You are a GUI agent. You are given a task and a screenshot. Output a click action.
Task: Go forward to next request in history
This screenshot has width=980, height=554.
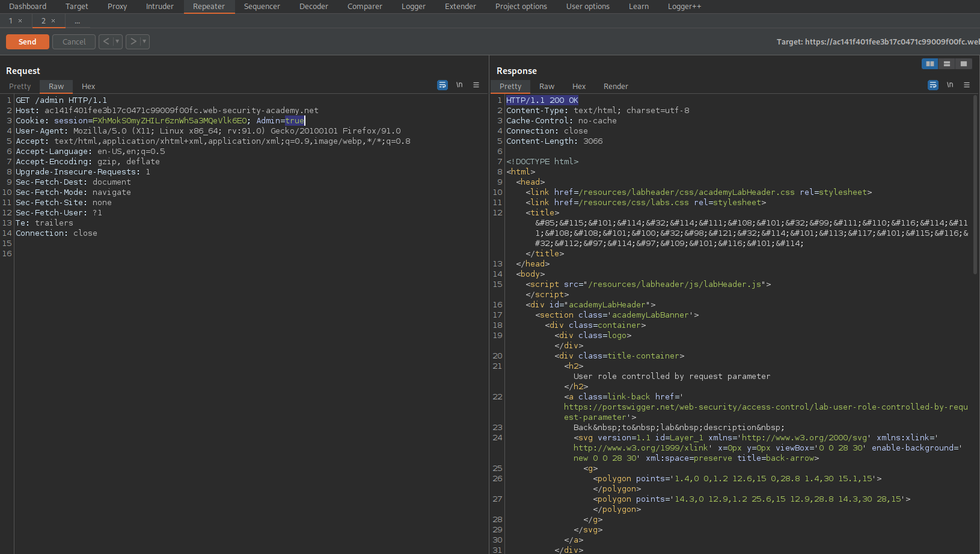[133, 42]
